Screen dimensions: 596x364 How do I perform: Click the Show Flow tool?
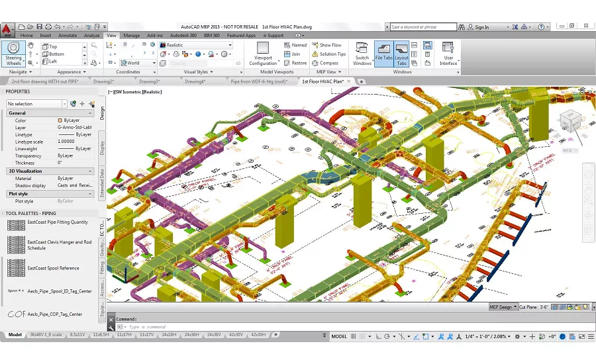327,45
